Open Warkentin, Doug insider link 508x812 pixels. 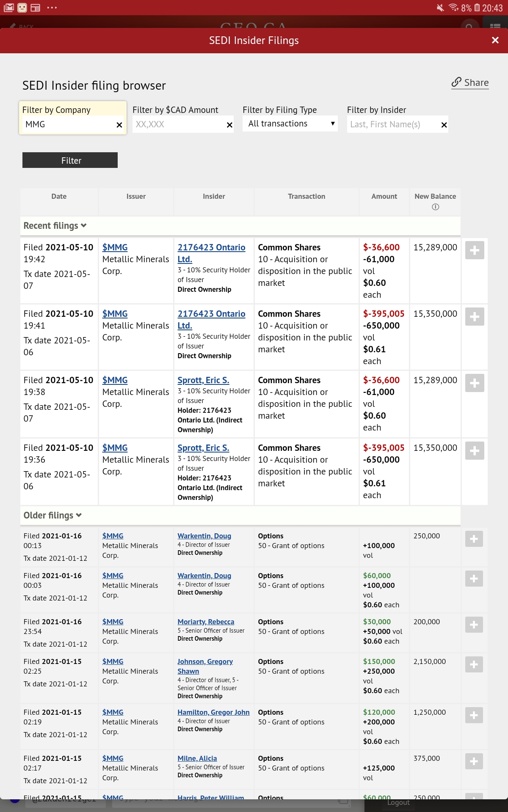point(204,536)
